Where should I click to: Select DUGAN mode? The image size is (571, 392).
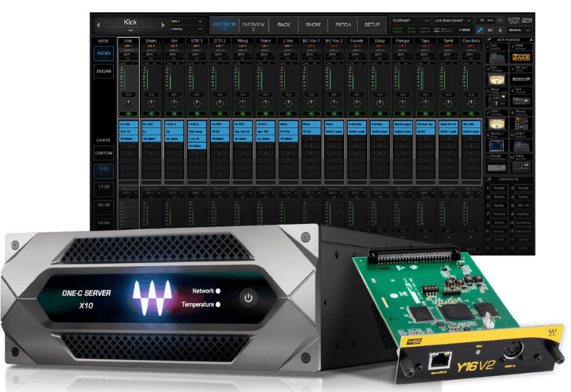[x=103, y=71]
